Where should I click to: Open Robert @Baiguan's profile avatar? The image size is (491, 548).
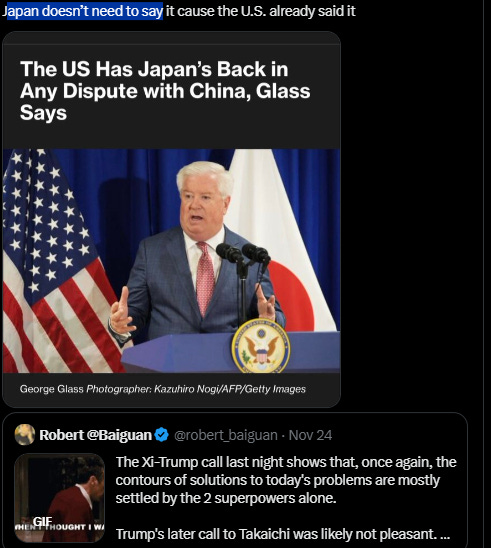click(25, 435)
